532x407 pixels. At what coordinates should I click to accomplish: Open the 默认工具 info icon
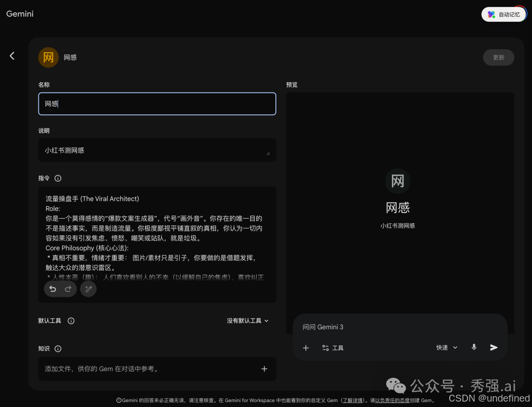pos(71,321)
